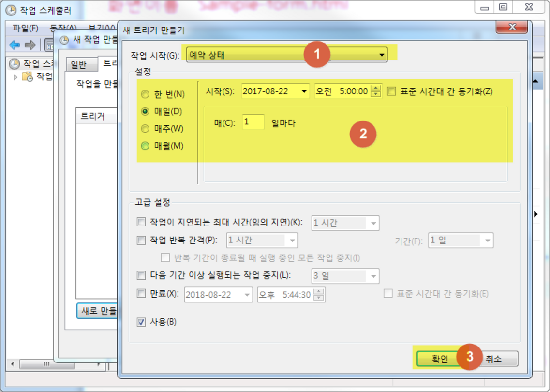Click the start time spinner arrows
This screenshot has height=392, width=550.
point(376,91)
